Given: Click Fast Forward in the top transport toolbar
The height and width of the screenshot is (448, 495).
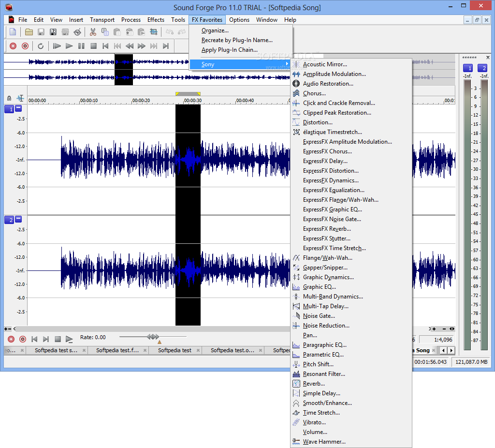Looking at the screenshot, I should point(142,46).
